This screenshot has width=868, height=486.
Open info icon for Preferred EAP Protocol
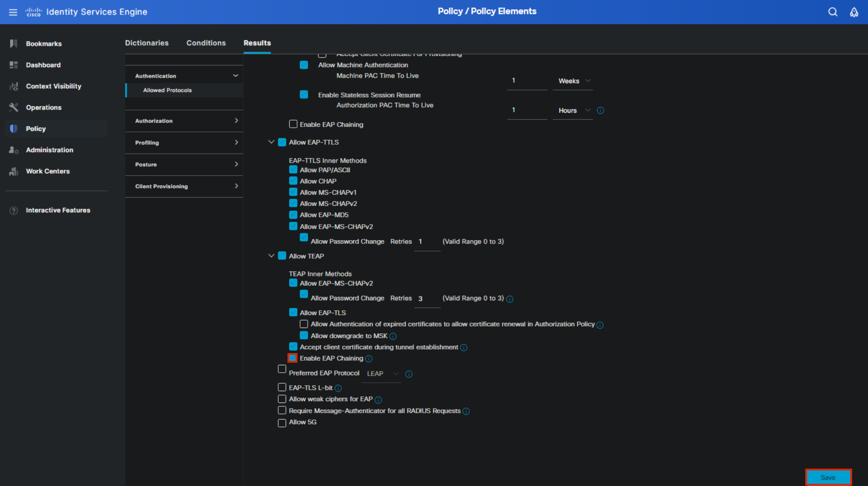(409, 374)
